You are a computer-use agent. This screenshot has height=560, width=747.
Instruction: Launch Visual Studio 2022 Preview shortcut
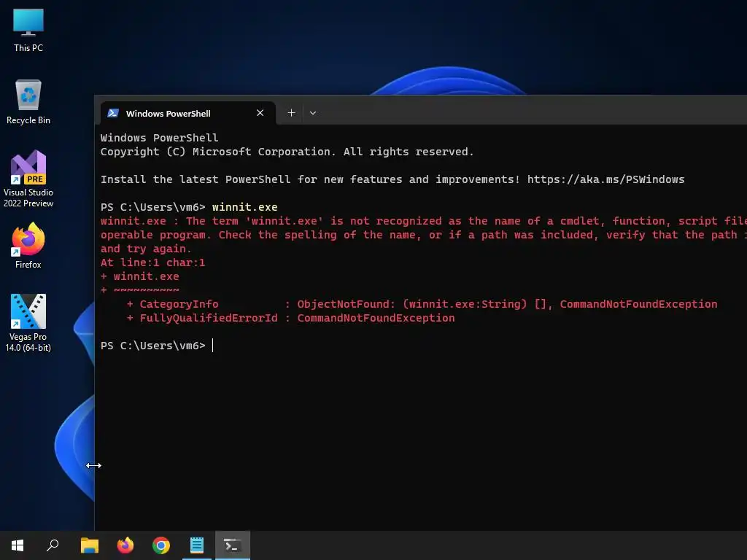28,179
